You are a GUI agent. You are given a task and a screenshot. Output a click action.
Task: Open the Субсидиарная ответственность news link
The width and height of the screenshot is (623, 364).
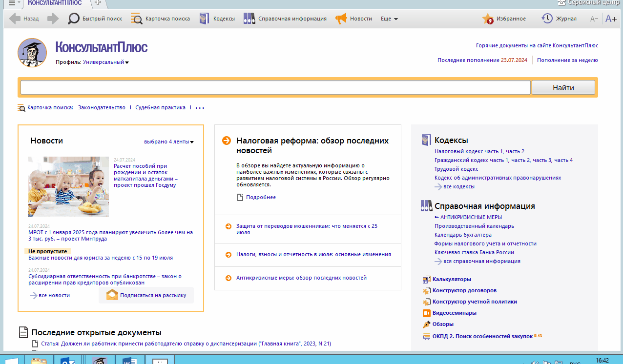(105, 280)
